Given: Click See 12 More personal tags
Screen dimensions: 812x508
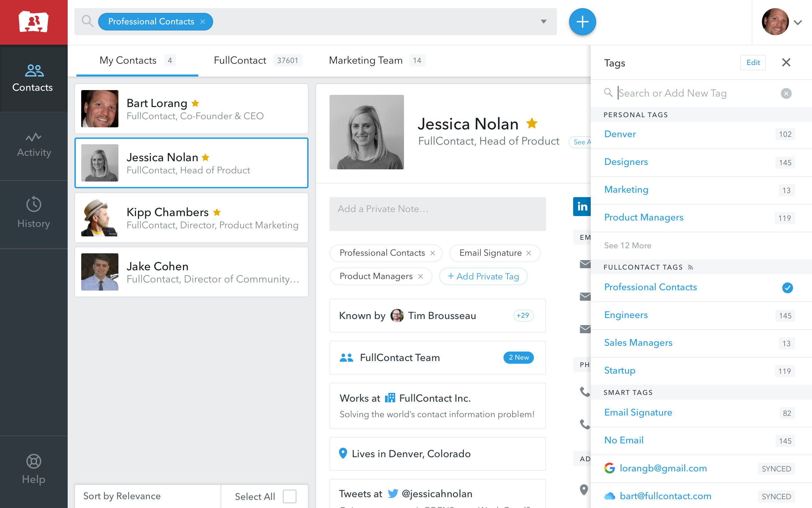Looking at the screenshot, I should [x=628, y=246].
